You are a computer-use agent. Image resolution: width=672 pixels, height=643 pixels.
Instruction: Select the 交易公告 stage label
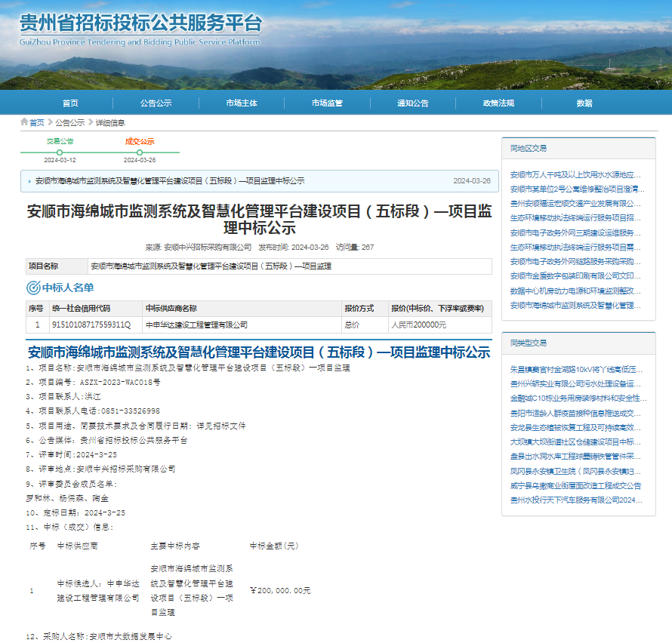pyautogui.click(x=60, y=141)
